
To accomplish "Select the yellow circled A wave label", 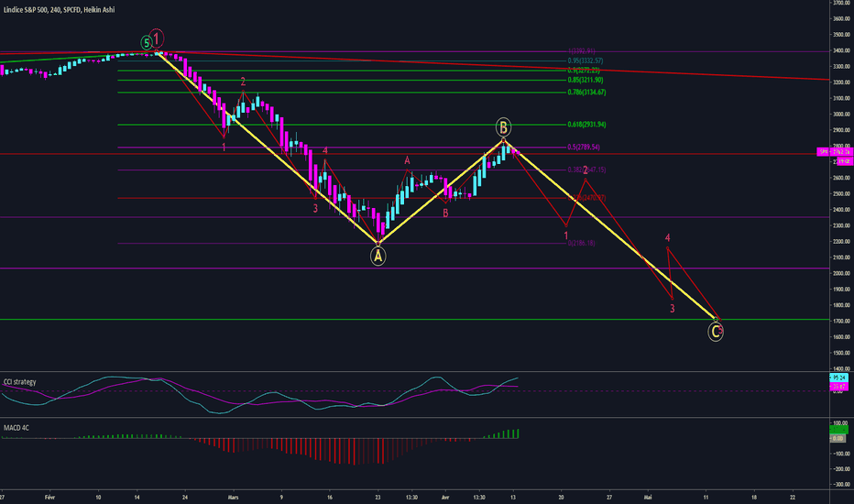I will point(378,256).
